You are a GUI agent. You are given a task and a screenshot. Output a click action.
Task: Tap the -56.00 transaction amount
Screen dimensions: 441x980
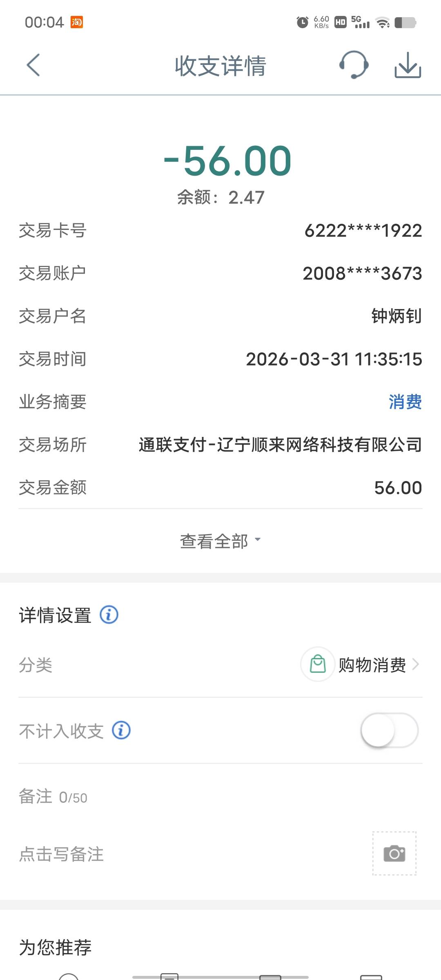(227, 161)
